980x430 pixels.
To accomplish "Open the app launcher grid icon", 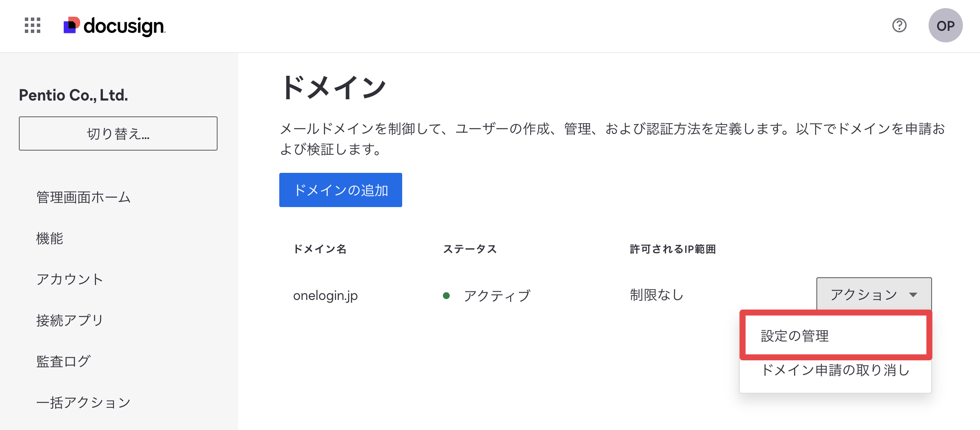I will (33, 26).
